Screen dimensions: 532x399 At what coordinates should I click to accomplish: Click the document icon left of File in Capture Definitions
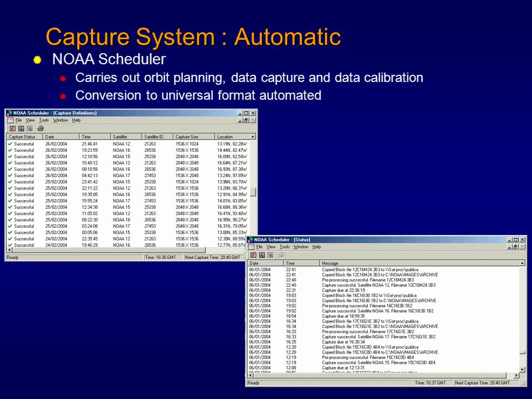tap(10, 120)
